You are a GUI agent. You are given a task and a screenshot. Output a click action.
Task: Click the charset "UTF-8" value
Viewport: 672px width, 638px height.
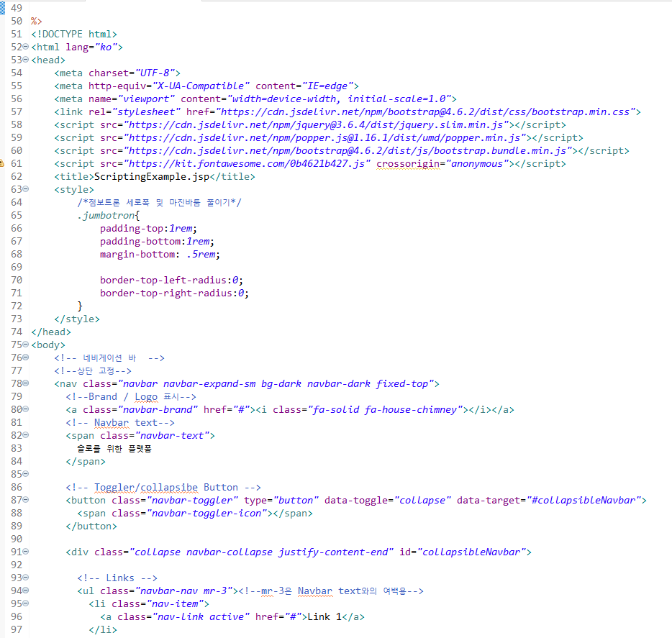tap(155, 73)
